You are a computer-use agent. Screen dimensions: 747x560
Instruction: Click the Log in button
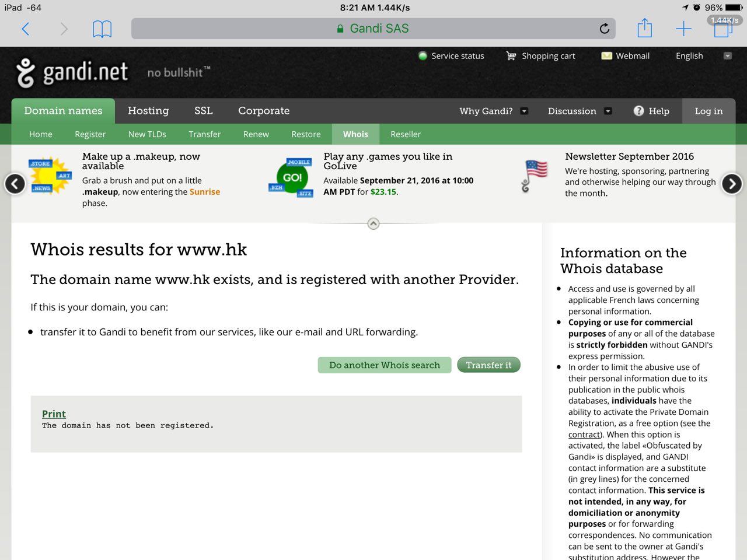click(708, 111)
